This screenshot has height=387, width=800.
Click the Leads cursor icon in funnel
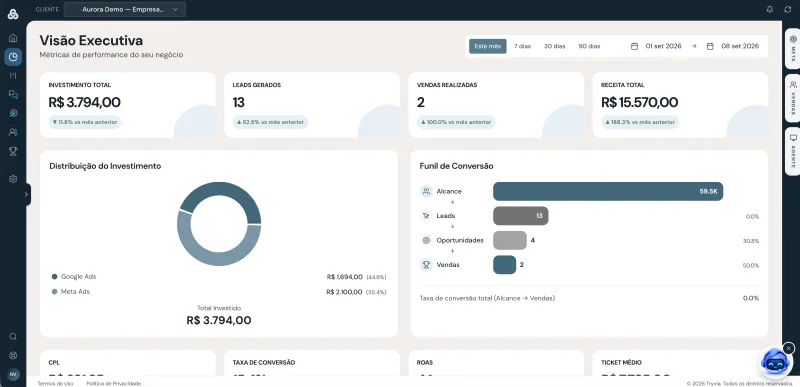pyautogui.click(x=427, y=216)
